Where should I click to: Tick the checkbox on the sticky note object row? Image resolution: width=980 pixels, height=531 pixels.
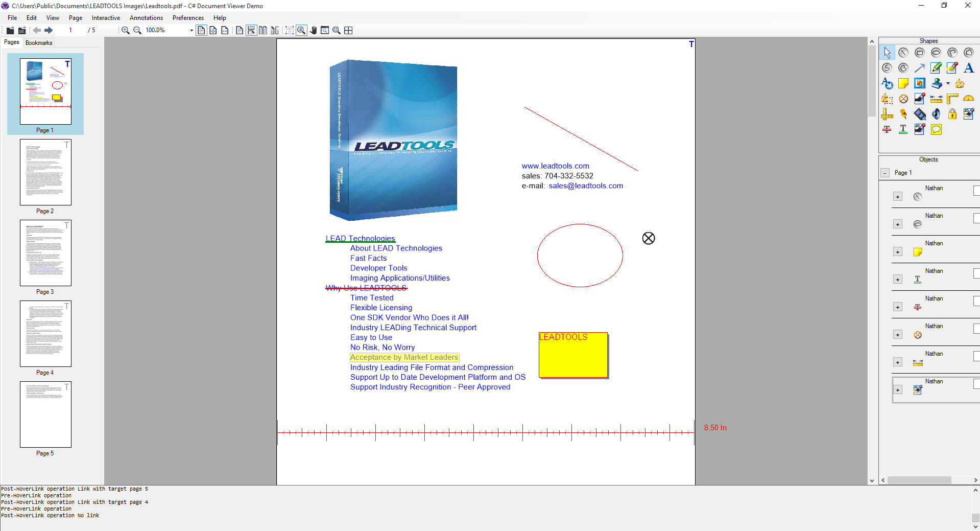976,246
